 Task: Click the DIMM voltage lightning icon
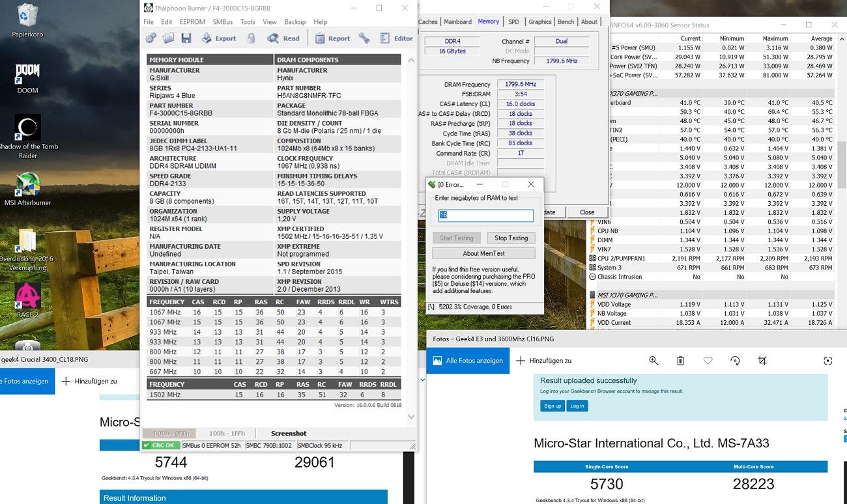(x=592, y=240)
